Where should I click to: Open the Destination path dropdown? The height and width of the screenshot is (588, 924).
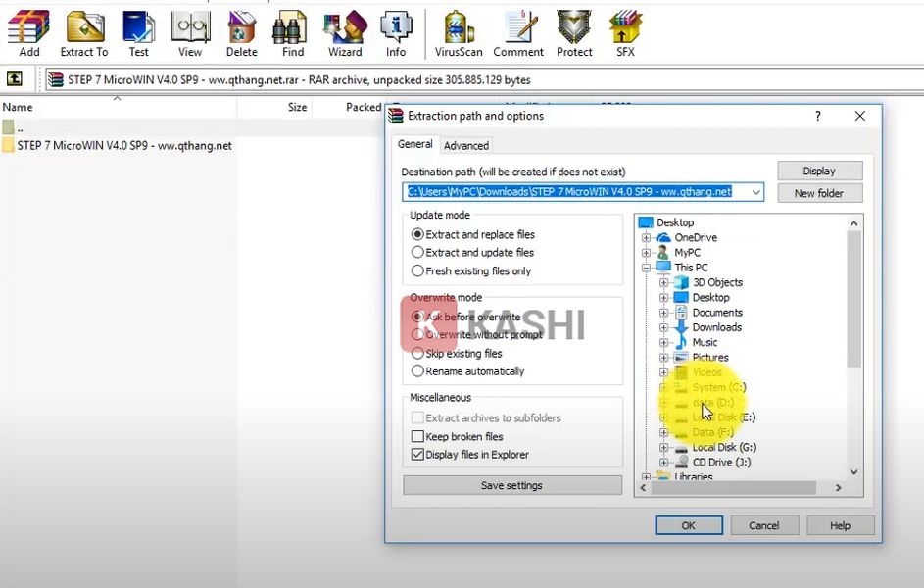tap(754, 192)
